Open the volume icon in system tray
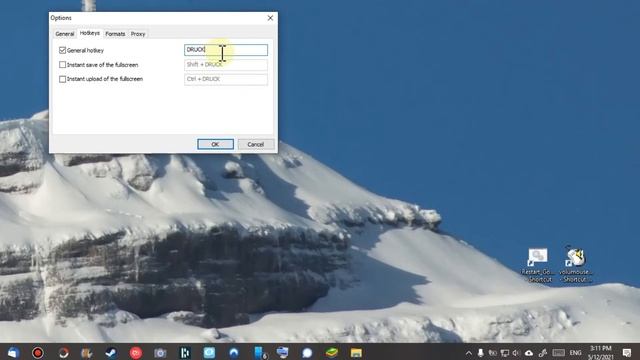The image size is (640, 360). (x=516, y=353)
